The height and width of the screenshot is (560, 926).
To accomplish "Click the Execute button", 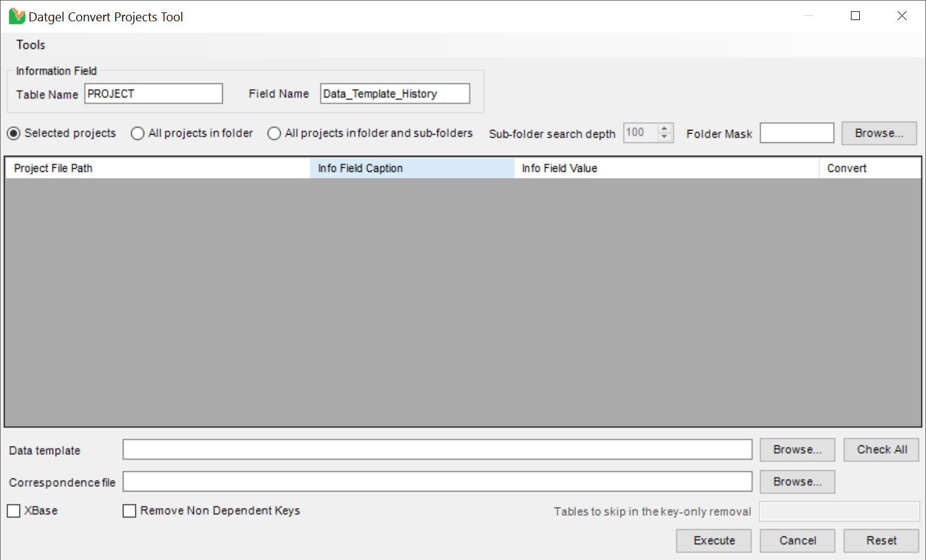I will [714, 541].
